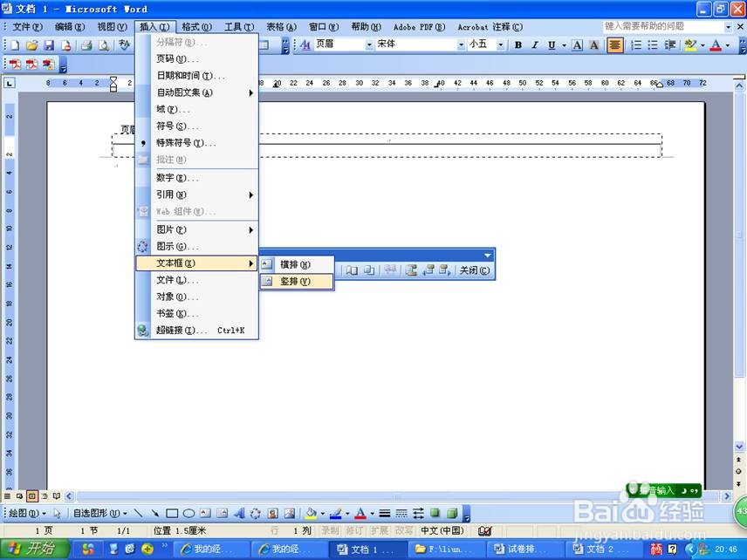Close the header and footer toolbar
Viewport: 747px width, 560px height.
pyautogui.click(x=474, y=270)
